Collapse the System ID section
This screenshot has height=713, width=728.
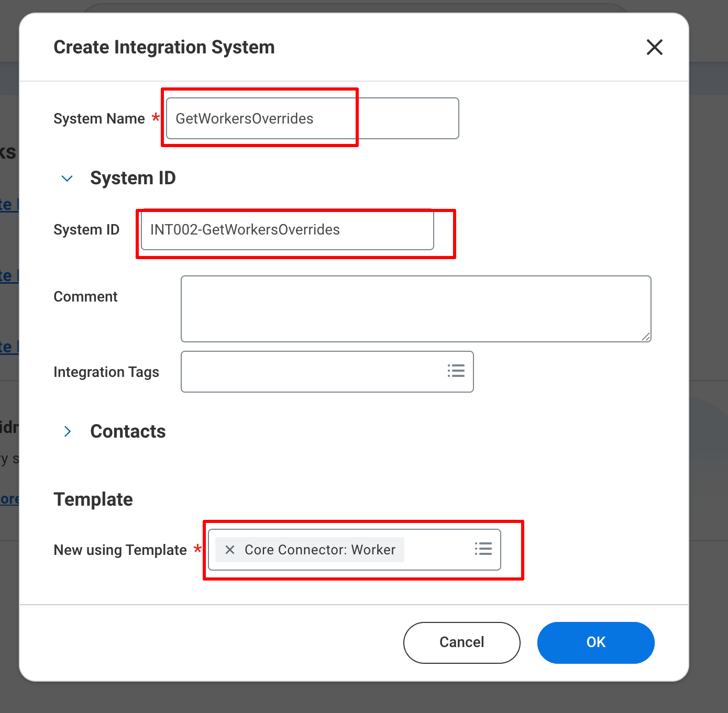(67, 178)
